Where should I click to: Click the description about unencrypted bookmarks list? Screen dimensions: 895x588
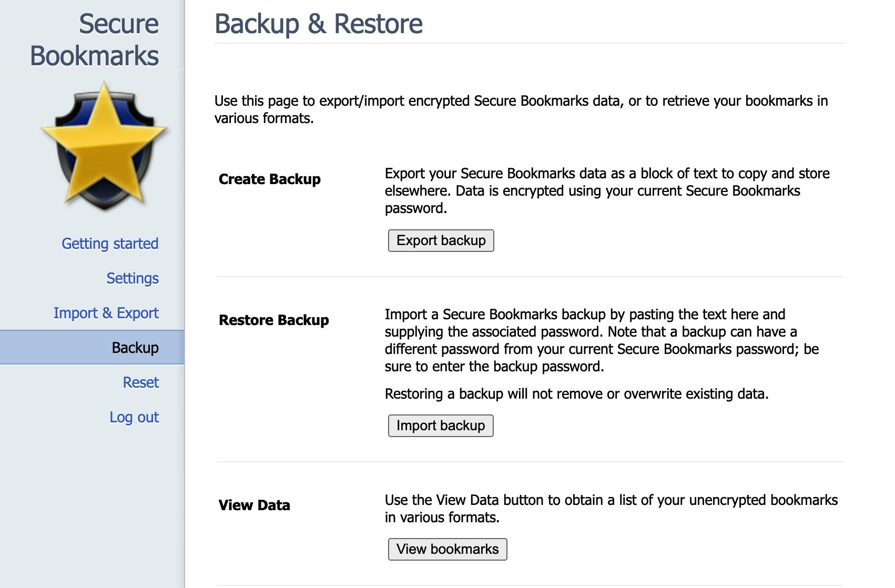[611, 509]
